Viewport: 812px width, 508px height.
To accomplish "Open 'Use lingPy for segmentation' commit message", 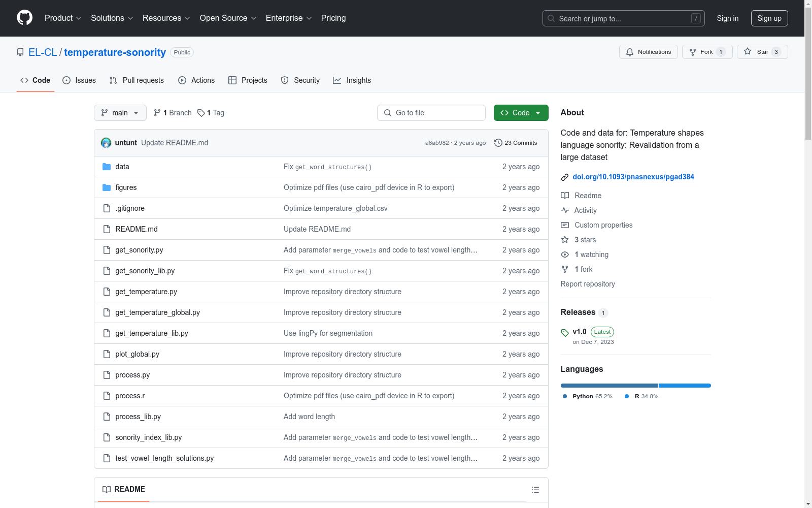I will [x=328, y=333].
